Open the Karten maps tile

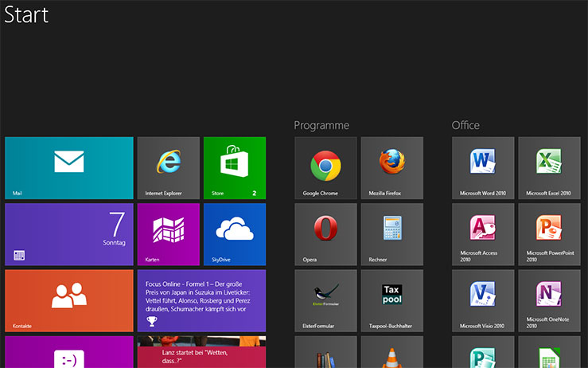(169, 234)
